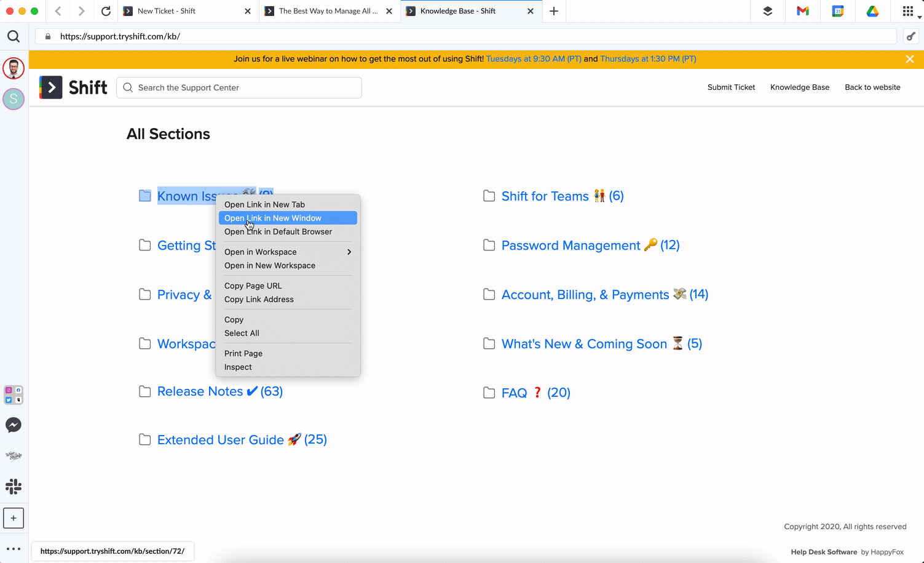Open the Knowledge Base header link
924x563 pixels.
(800, 87)
